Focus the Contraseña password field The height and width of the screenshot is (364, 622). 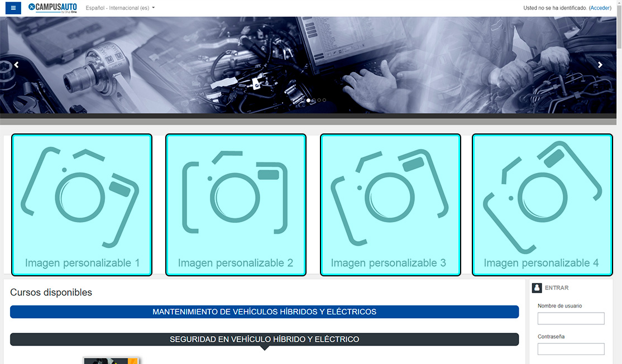tap(571, 349)
